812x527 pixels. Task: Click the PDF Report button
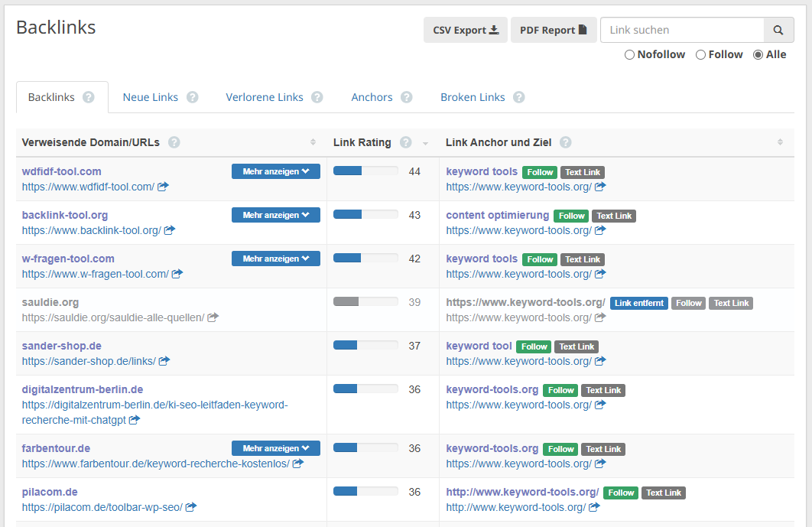(x=553, y=30)
